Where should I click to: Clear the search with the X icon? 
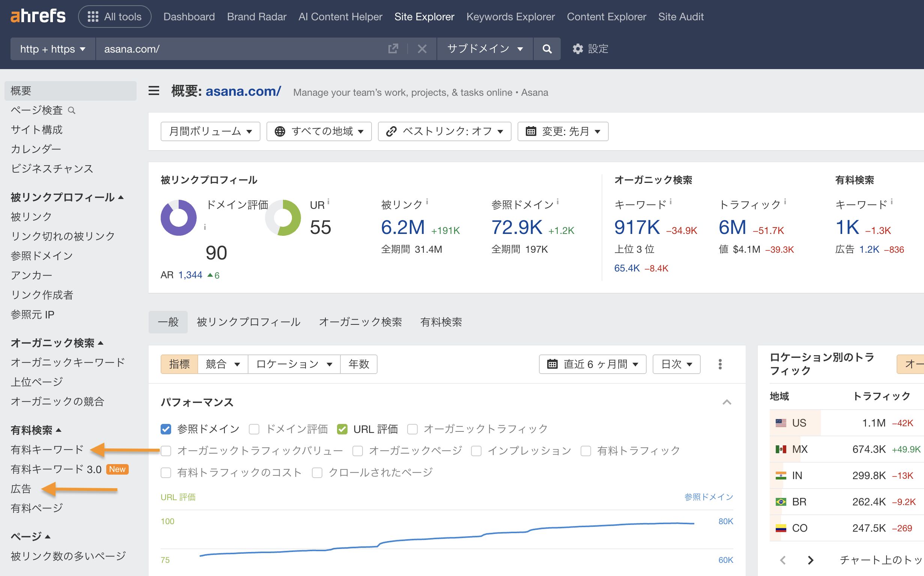click(422, 49)
